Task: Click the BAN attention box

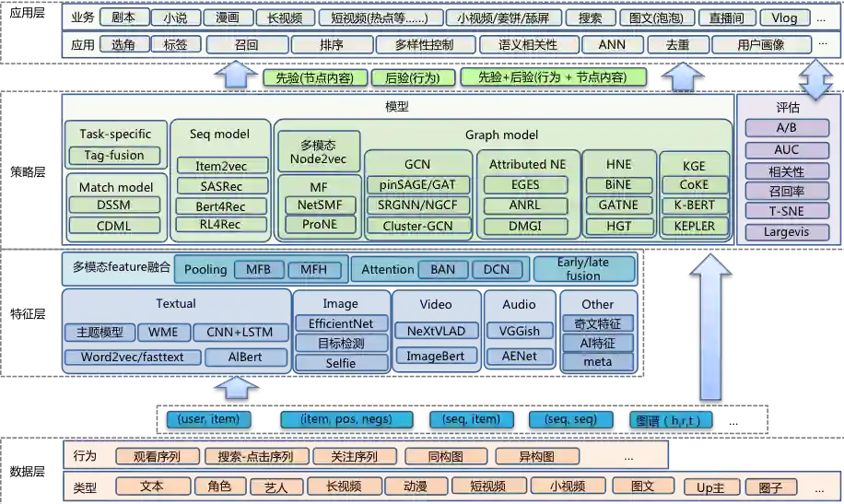Action: 442,269
